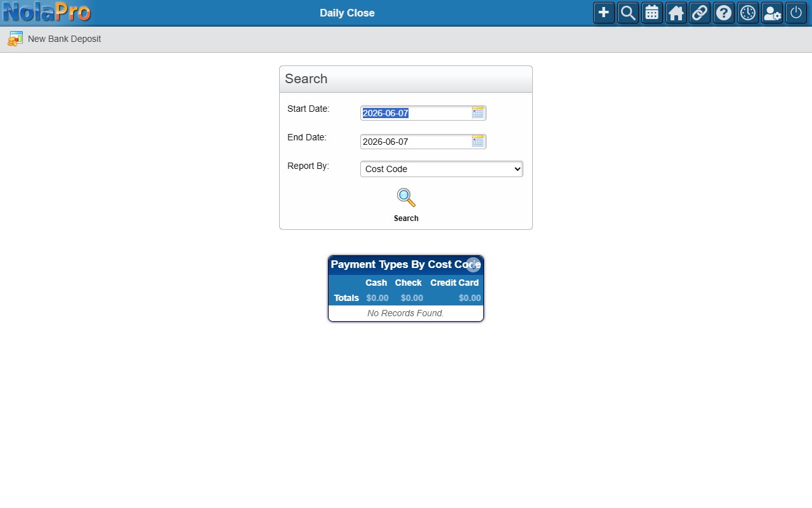The width and height of the screenshot is (812, 508).
Task: Open New Bank Deposit link
Action: point(64,39)
